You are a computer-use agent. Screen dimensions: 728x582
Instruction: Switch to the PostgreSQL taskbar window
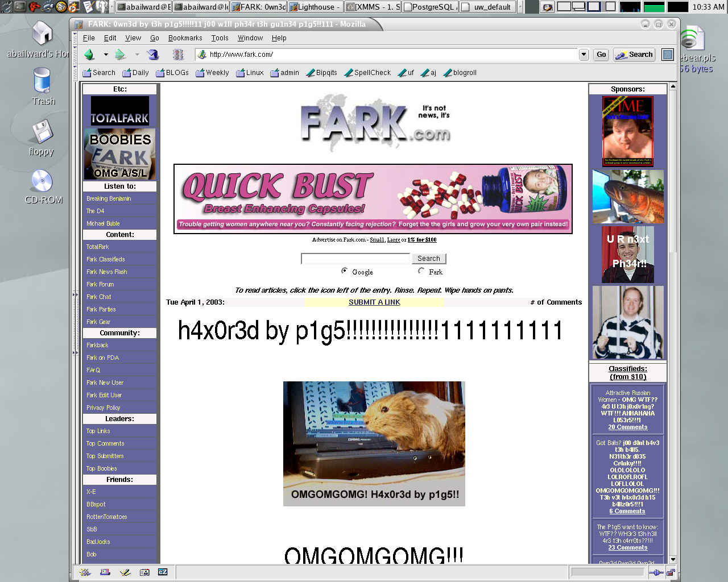[430, 7]
